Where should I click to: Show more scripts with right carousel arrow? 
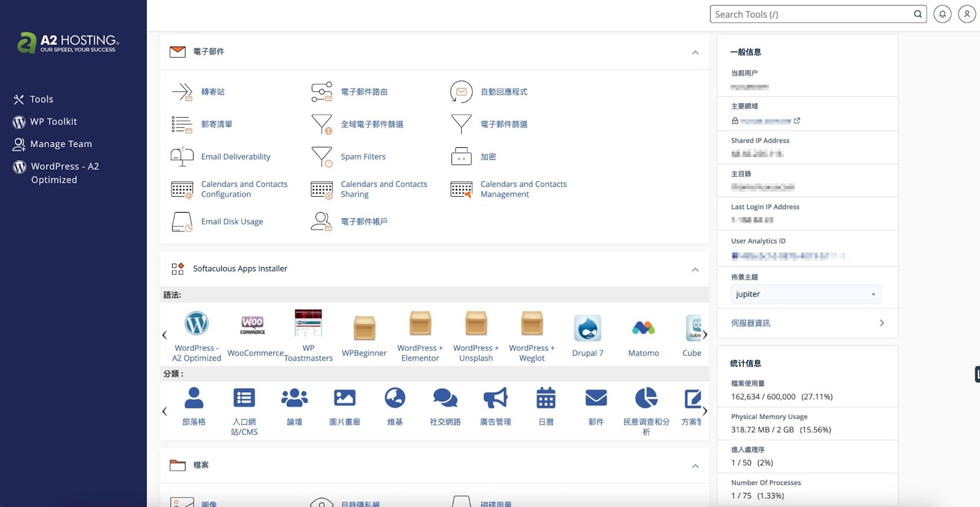[x=705, y=335]
